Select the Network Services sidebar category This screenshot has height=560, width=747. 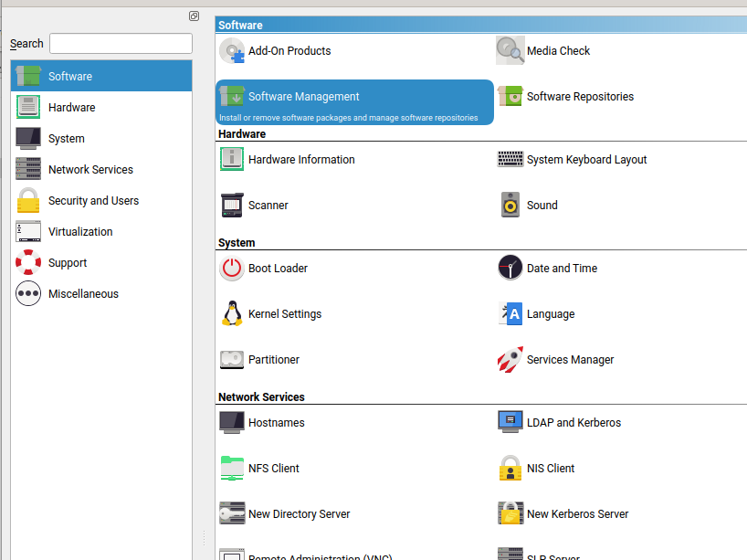(101, 169)
